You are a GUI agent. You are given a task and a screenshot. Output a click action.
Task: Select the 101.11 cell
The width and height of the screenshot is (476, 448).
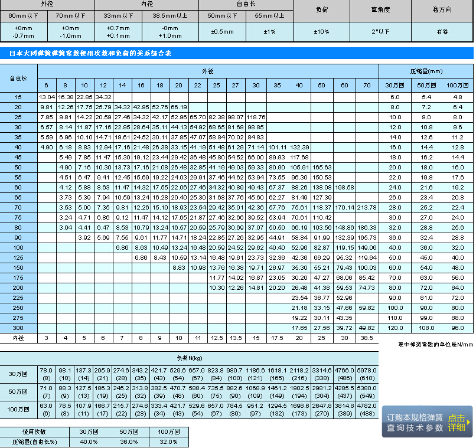277,148
